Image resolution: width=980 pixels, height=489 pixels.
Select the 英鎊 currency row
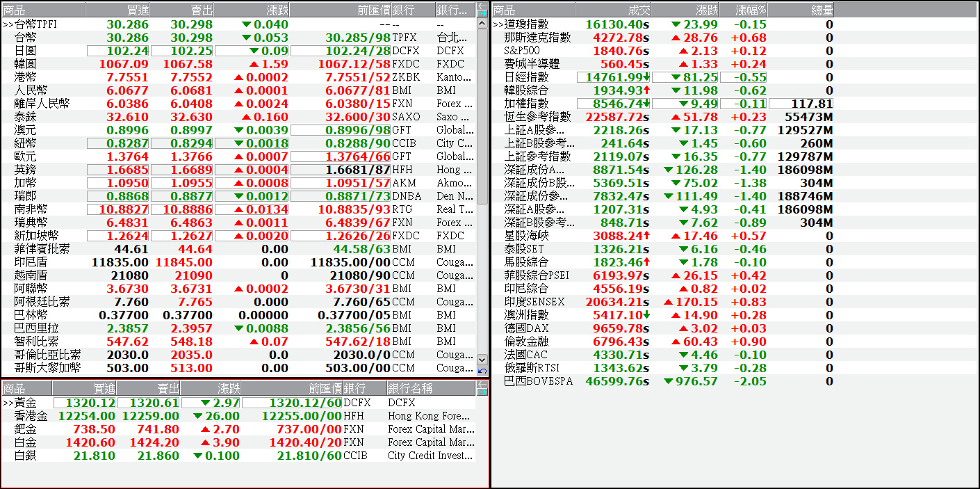pos(239,170)
